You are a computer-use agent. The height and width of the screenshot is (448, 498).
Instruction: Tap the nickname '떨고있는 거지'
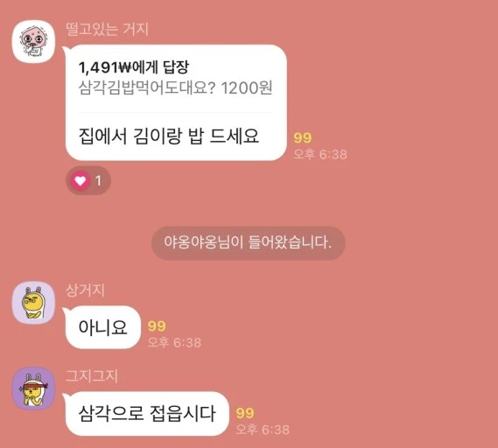(x=107, y=29)
